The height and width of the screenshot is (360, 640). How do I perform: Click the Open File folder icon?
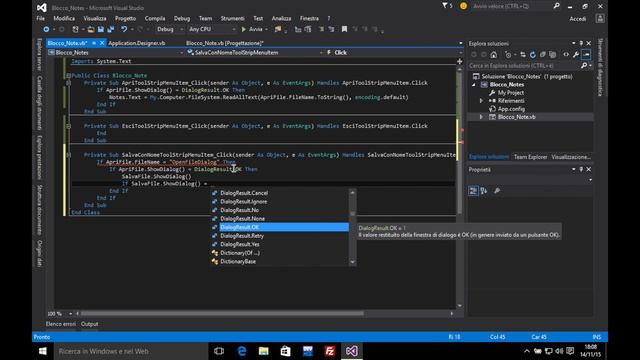coord(91,29)
